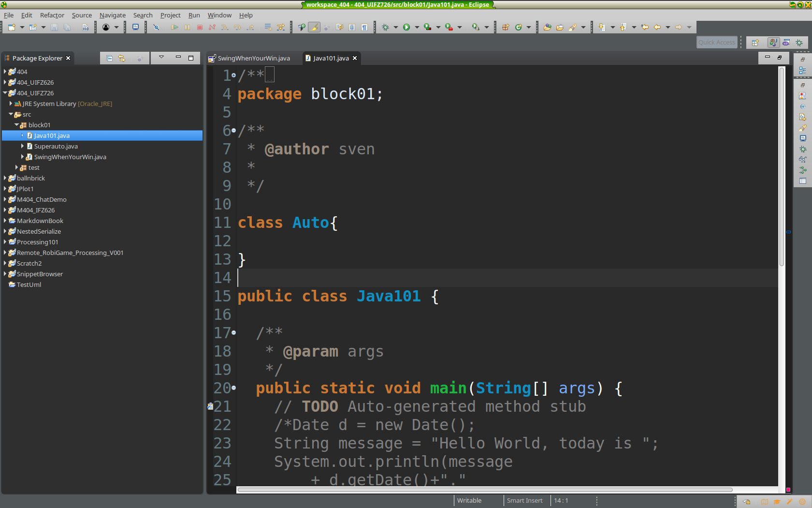Viewport: 812px width, 508px height.
Task: Close the Java101.java editor tab
Action: coord(355,58)
